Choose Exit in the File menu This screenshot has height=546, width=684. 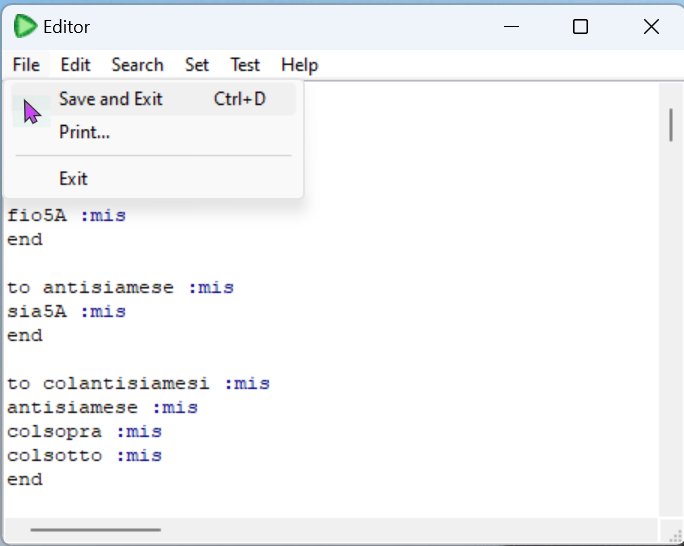pyautogui.click(x=153, y=179)
